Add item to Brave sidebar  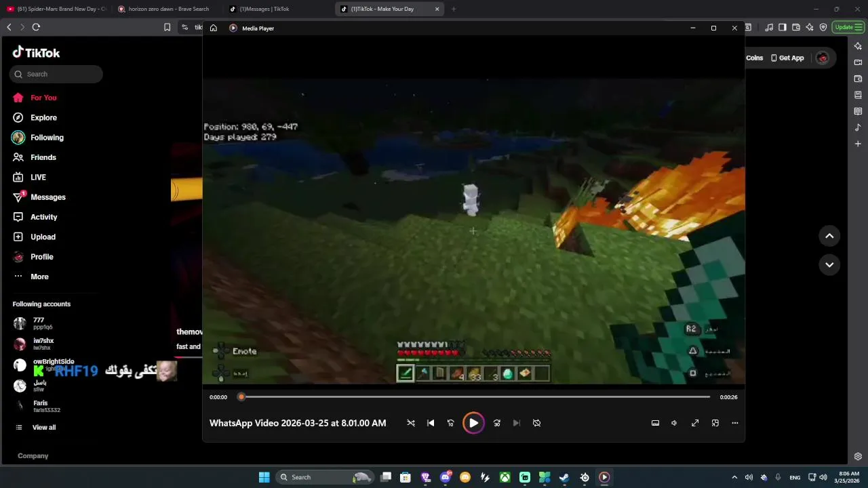point(858,144)
